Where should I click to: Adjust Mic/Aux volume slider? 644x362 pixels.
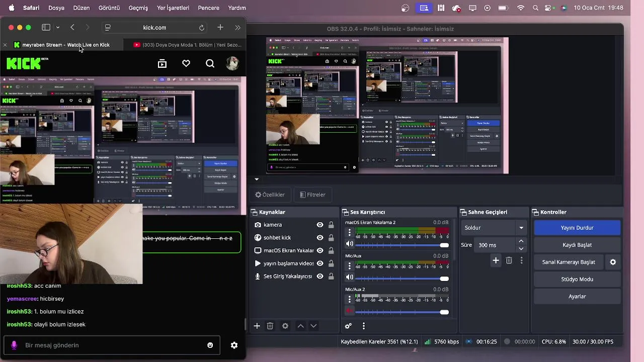point(401,279)
